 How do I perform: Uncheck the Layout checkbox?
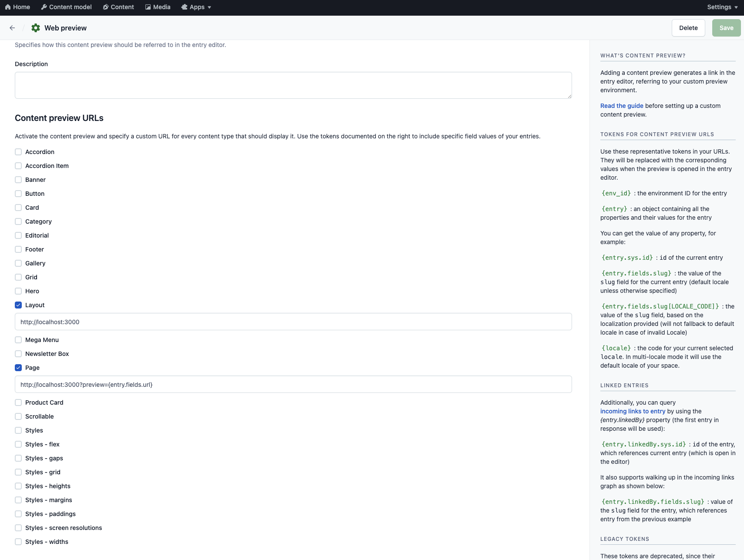click(x=18, y=305)
